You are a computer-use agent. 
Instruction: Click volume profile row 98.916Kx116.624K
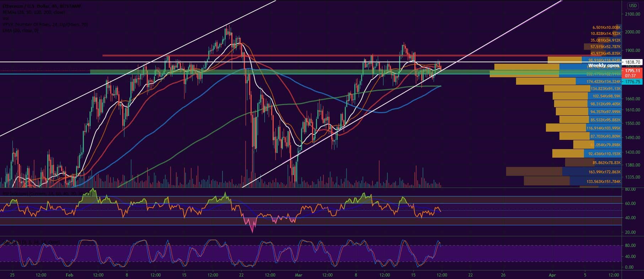605,60
